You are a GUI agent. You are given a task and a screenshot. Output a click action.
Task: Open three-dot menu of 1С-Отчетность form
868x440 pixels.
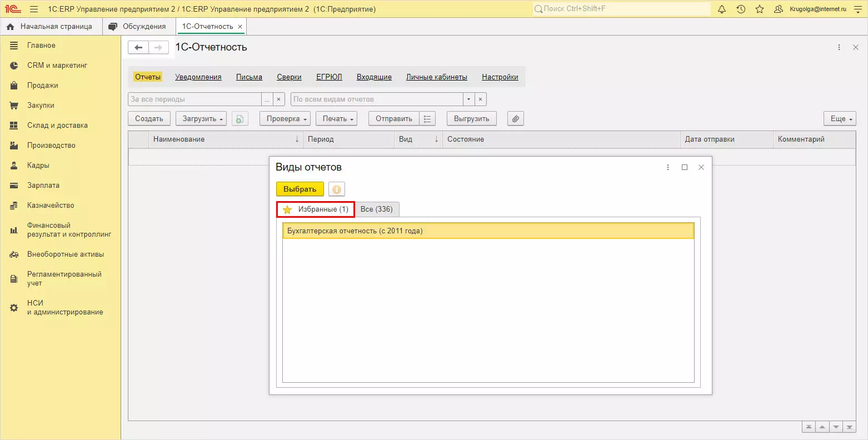(x=839, y=48)
